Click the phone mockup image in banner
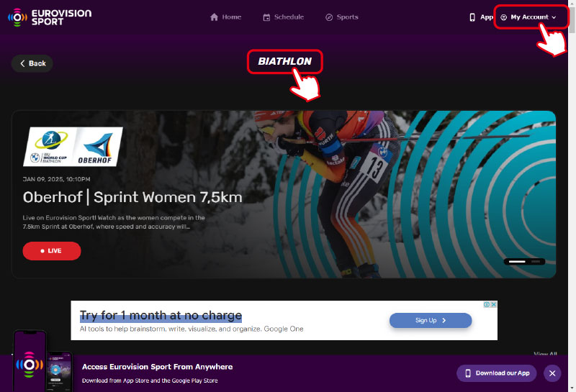Screen dimensions: 576x392 pos(42,361)
